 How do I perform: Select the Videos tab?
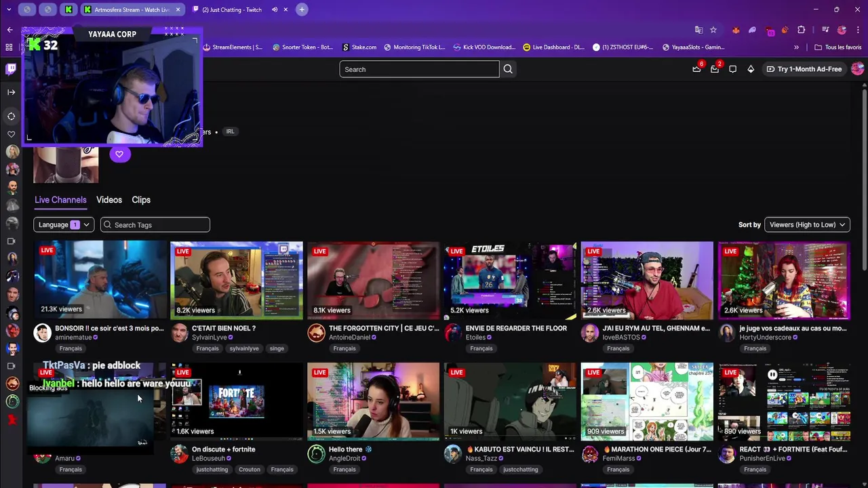click(109, 200)
